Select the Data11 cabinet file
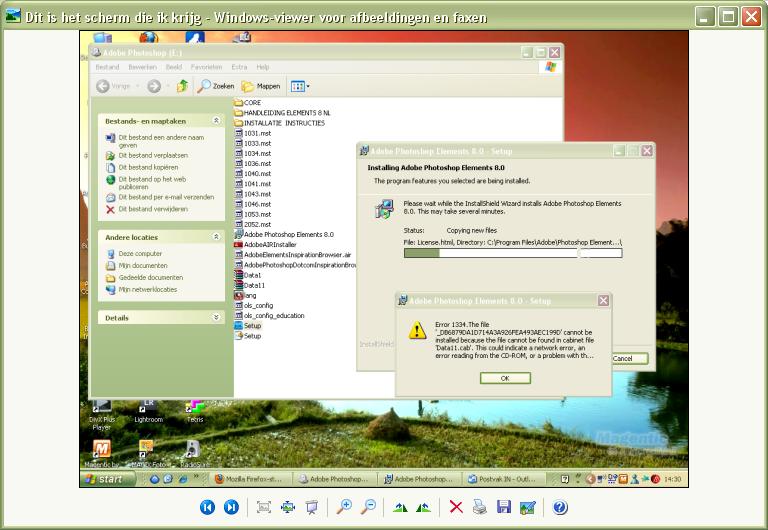 (x=250, y=285)
